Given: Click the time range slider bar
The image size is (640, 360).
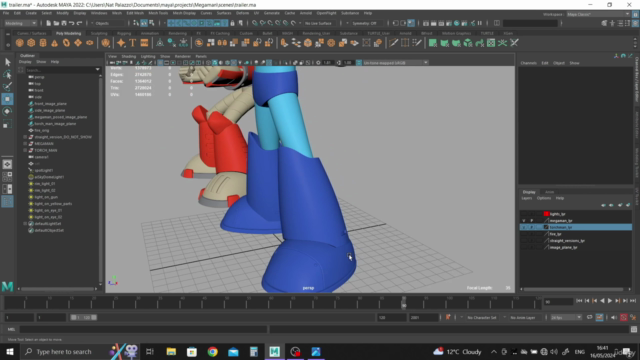Looking at the screenshot, I should coord(84,317).
